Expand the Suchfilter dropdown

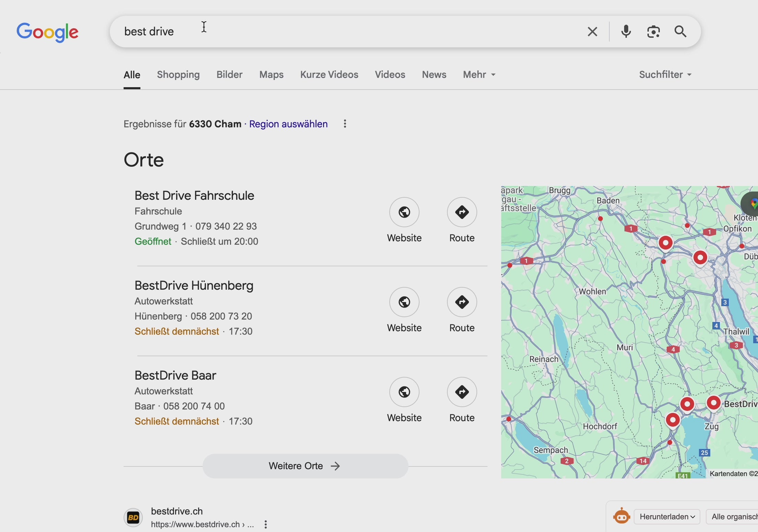[665, 75]
